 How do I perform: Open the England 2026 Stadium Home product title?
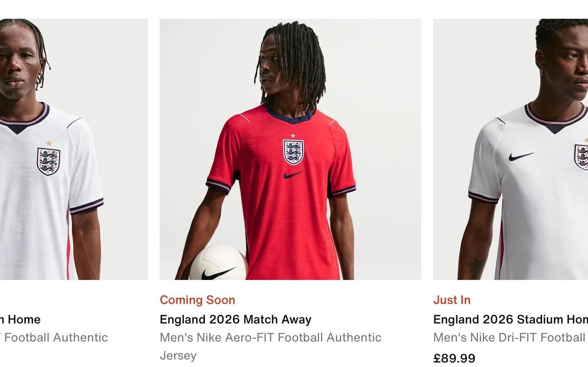[510, 319]
